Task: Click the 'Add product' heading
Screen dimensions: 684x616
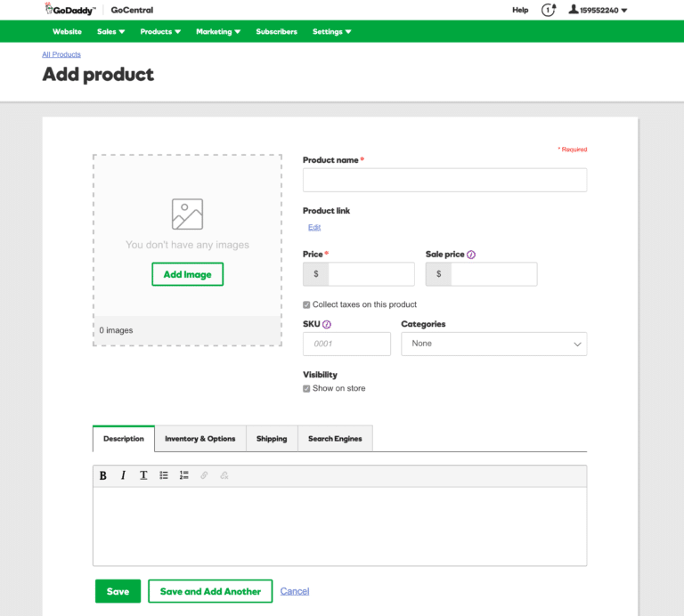Action: pyautogui.click(x=98, y=75)
